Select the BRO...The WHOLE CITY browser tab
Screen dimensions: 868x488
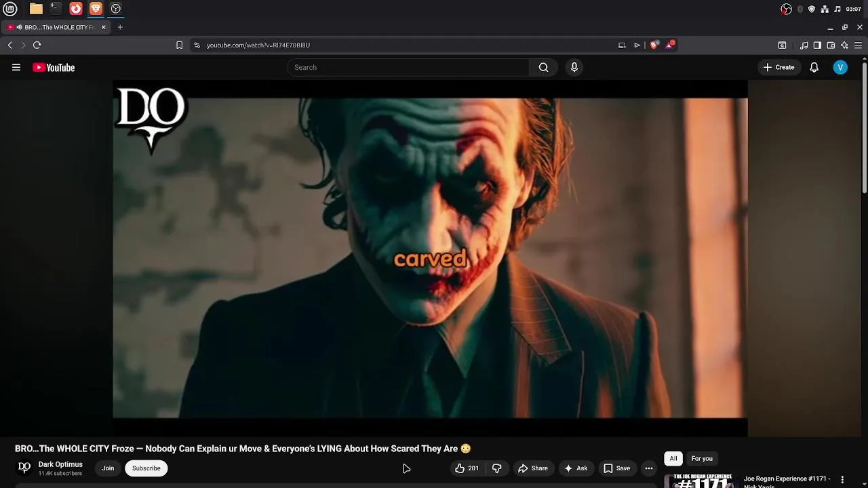pos(54,27)
